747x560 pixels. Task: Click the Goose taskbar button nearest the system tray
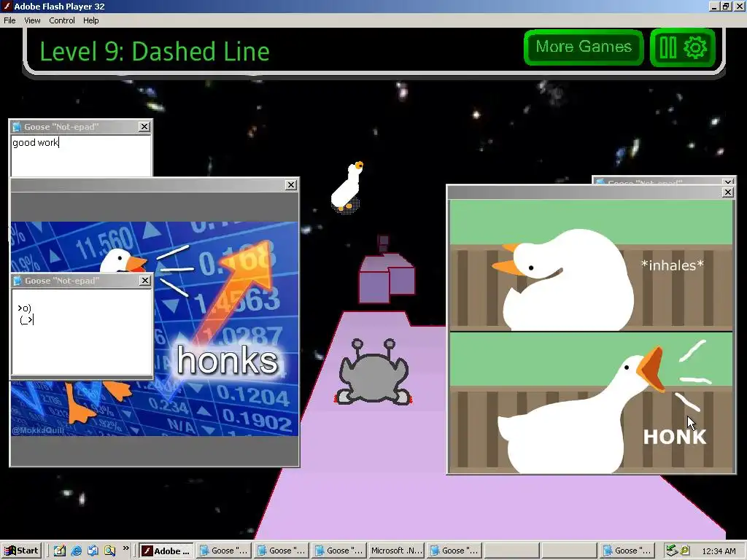click(x=627, y=551)
